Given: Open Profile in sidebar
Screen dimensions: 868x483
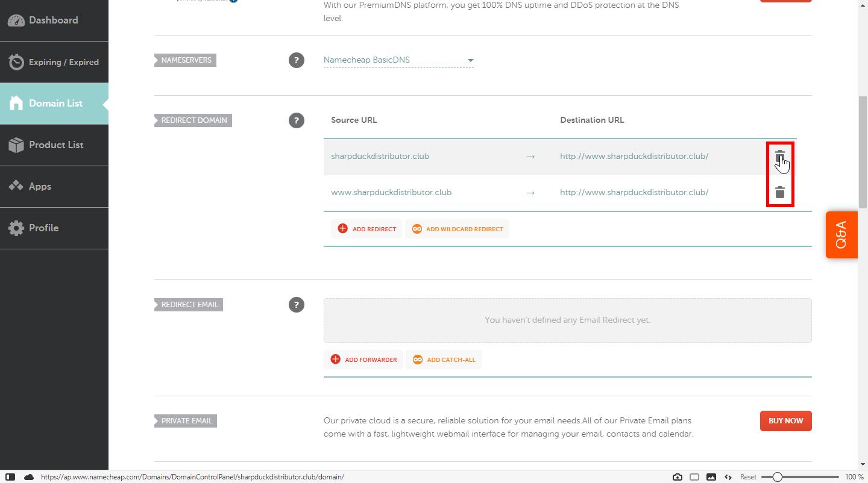Looking at the screenshot, I should tap(54, 228).
